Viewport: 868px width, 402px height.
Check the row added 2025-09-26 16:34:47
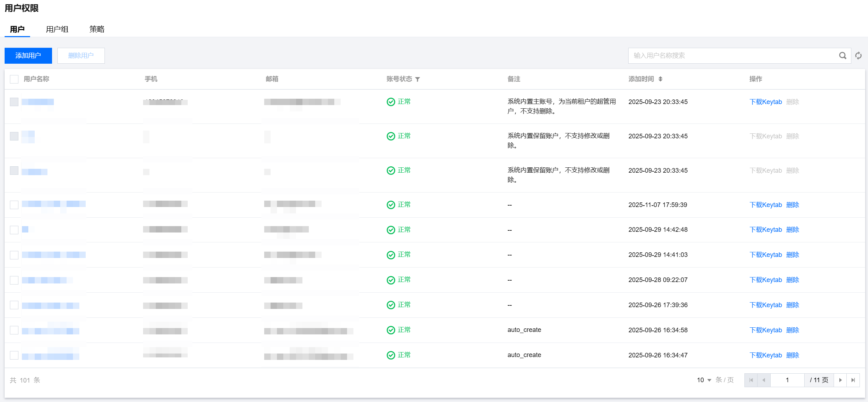(x=14, y=355)
